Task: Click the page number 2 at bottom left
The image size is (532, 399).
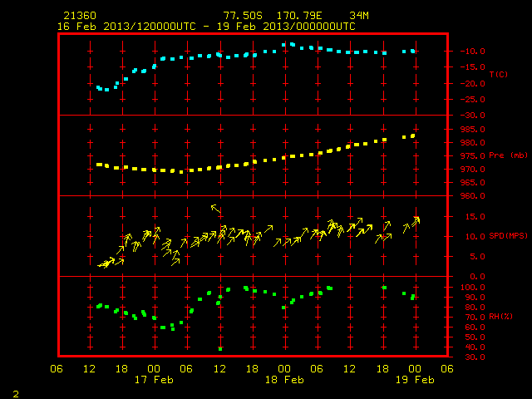Action: click(x=16, y=394)
